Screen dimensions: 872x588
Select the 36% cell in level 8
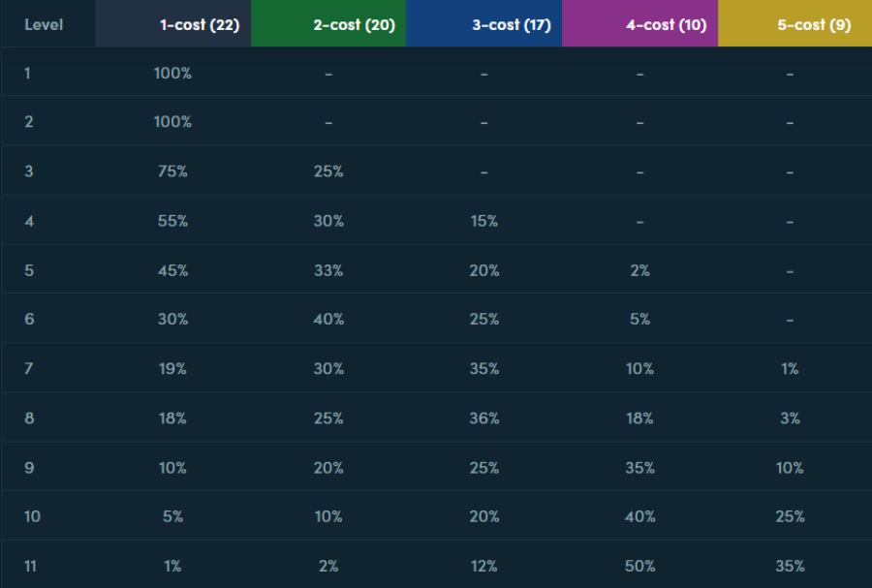pyautogui.click(x=483, y=418)
